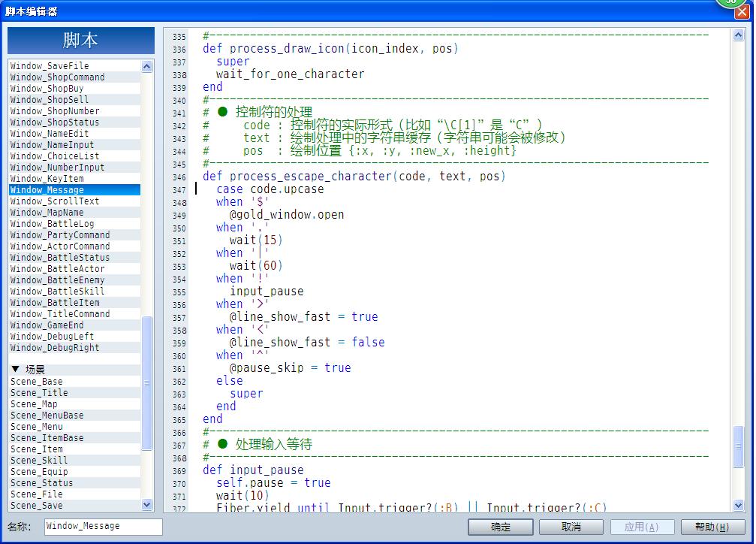The height and width of the screenshot is (544, 756).
Task: Open Window_ShopBuy script
Action: point(75,89)
